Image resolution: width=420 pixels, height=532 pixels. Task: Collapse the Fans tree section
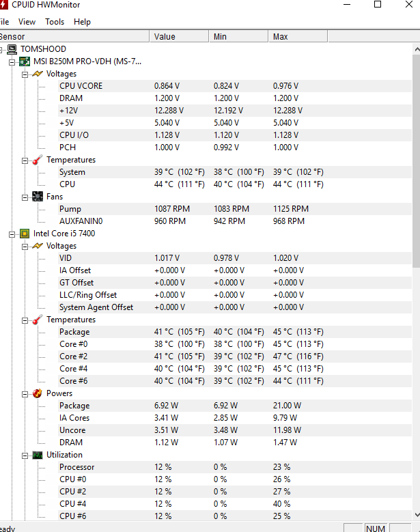25,197
